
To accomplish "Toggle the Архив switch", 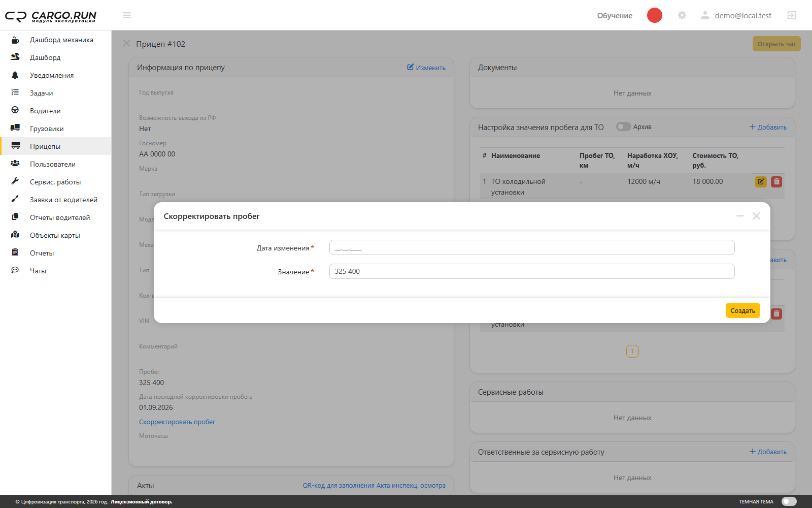I will (623, 126).
